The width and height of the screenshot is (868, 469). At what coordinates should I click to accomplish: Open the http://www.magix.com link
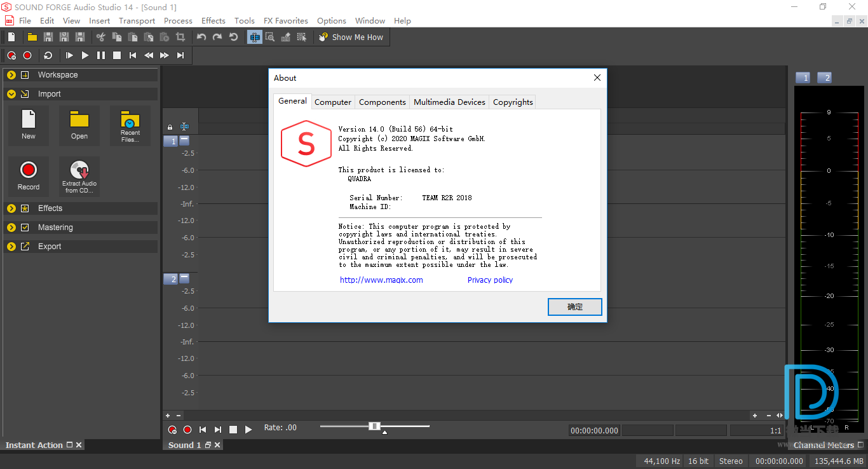(381, 280)
